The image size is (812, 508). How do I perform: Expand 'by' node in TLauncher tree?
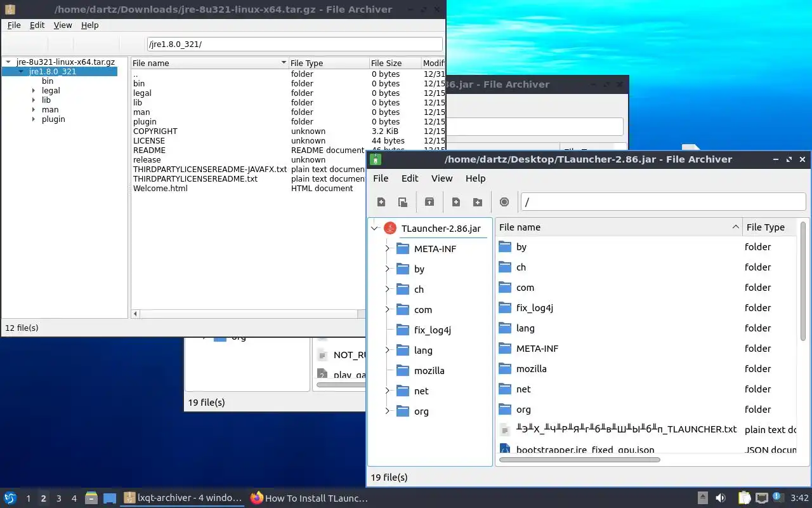pos(387,269)
